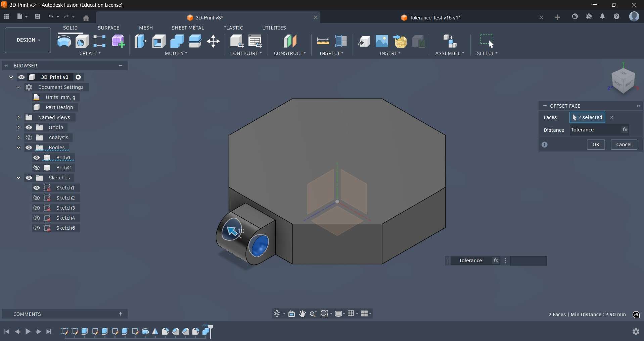Collapse the Sketches folder
The height and width of the screenshot is (341, 644).
(18, 178)
